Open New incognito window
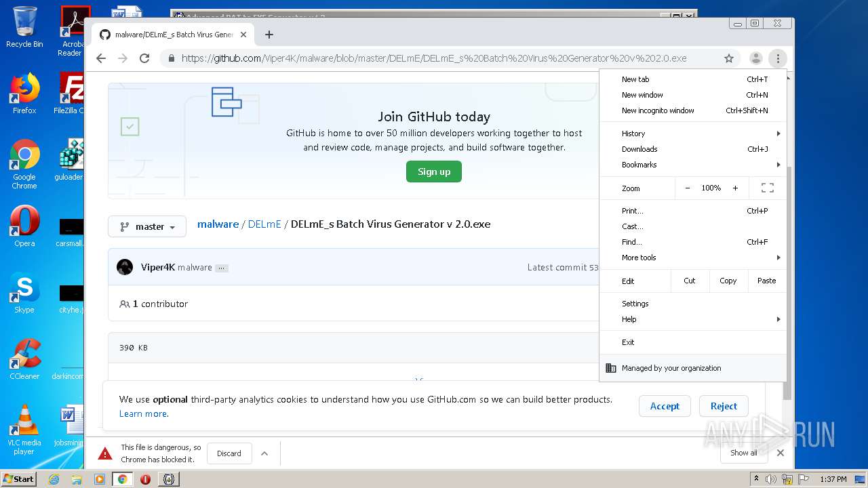Viewport: 868px width, 488px height. point(693,110)
